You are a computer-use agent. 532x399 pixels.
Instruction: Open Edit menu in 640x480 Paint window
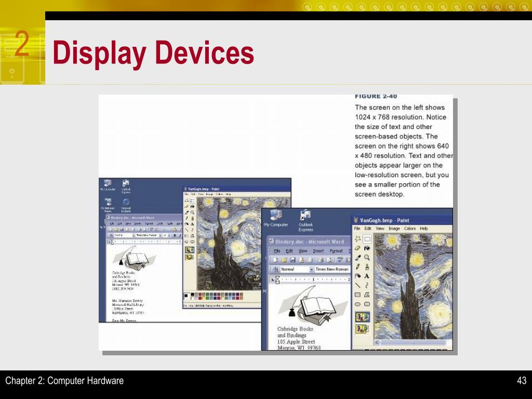pos(368,229)
